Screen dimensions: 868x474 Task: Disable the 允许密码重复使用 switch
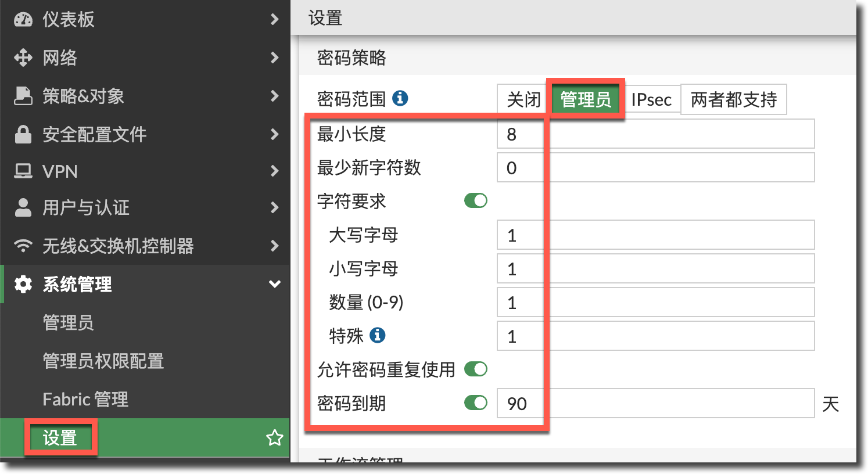(x=475, y=369)
